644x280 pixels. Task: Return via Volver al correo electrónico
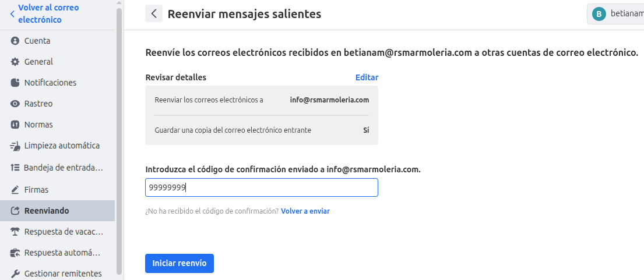[x=47, y=14]
